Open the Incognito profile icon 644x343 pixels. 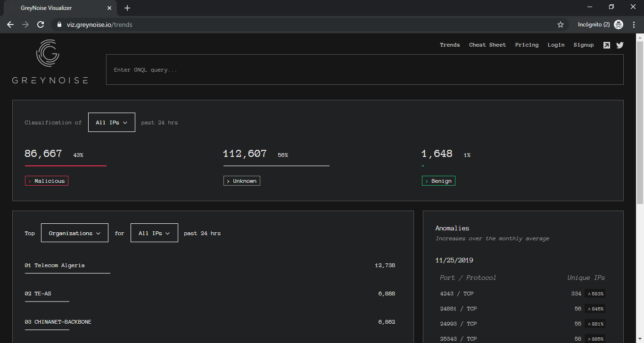(x=619, y=24)
